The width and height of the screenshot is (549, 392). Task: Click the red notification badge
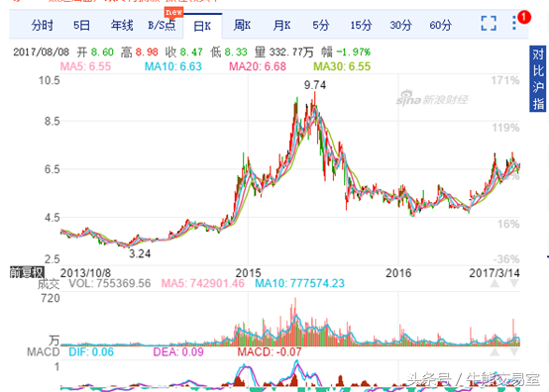point(524,17)
